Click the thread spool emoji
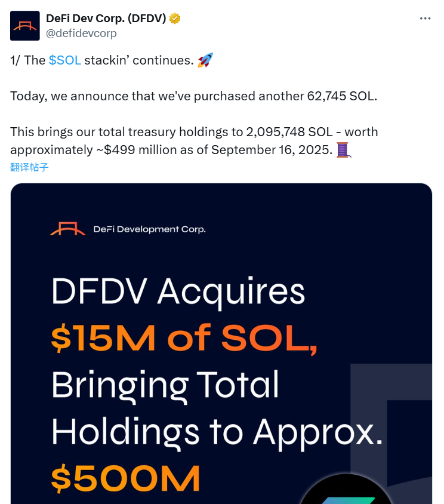The image size is (444, 504). [x=344, y=149]
